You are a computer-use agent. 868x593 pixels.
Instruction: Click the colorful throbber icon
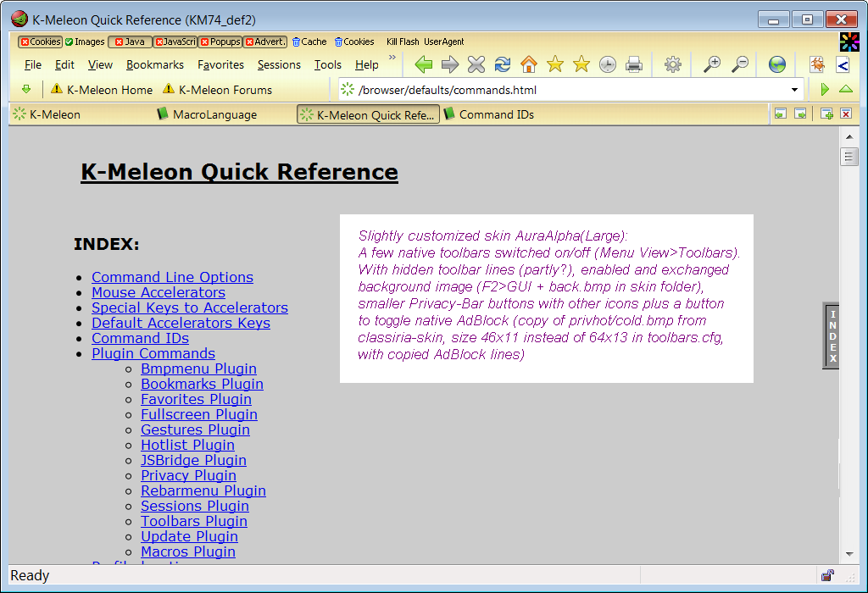pos(849,42)
